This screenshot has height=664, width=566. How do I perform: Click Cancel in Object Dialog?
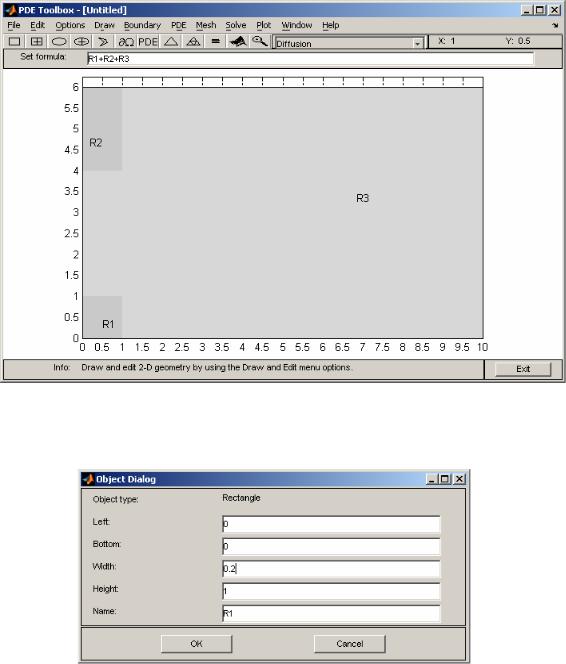point(350,644)
